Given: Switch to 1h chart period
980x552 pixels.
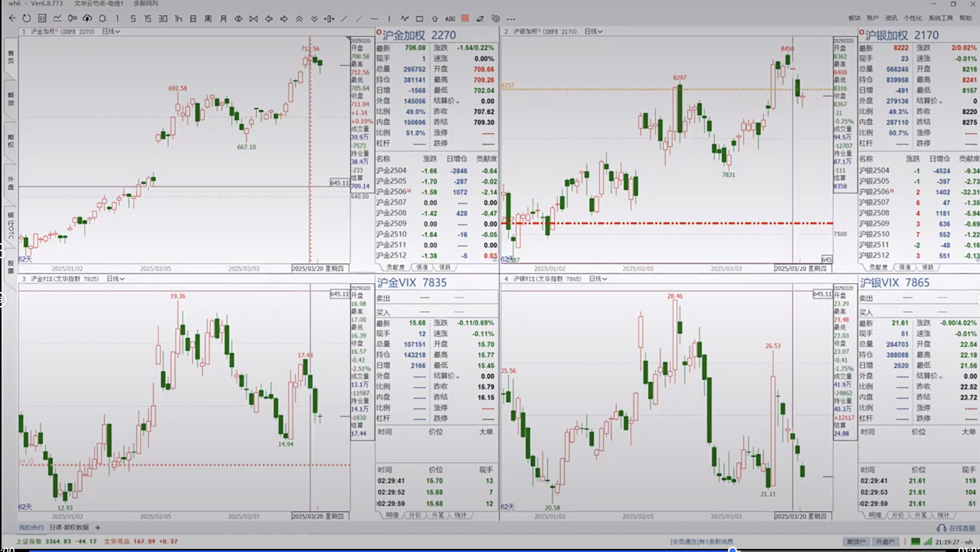Looking at the screenshot, I should (178, 18).
